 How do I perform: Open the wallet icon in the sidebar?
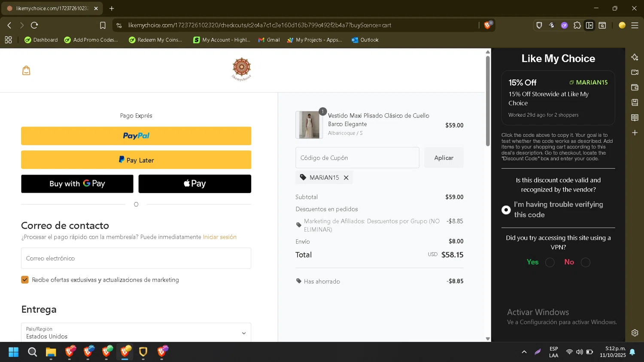tap(635, 87)
